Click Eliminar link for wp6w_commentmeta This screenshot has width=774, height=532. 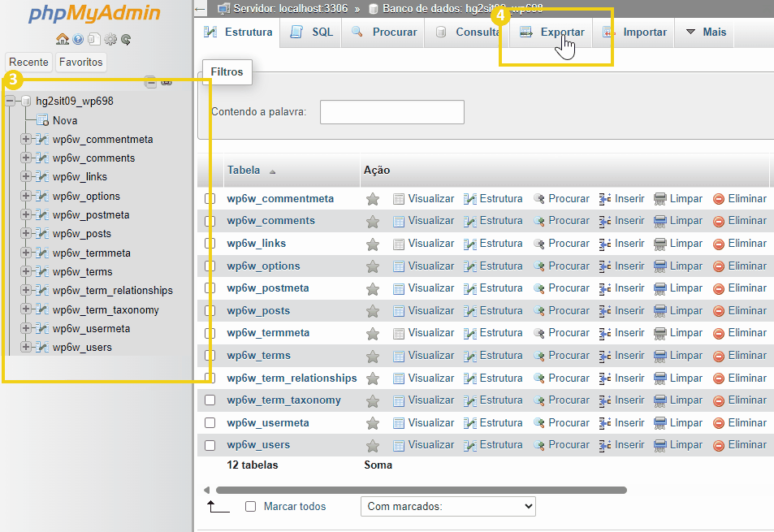coord(747,199)
